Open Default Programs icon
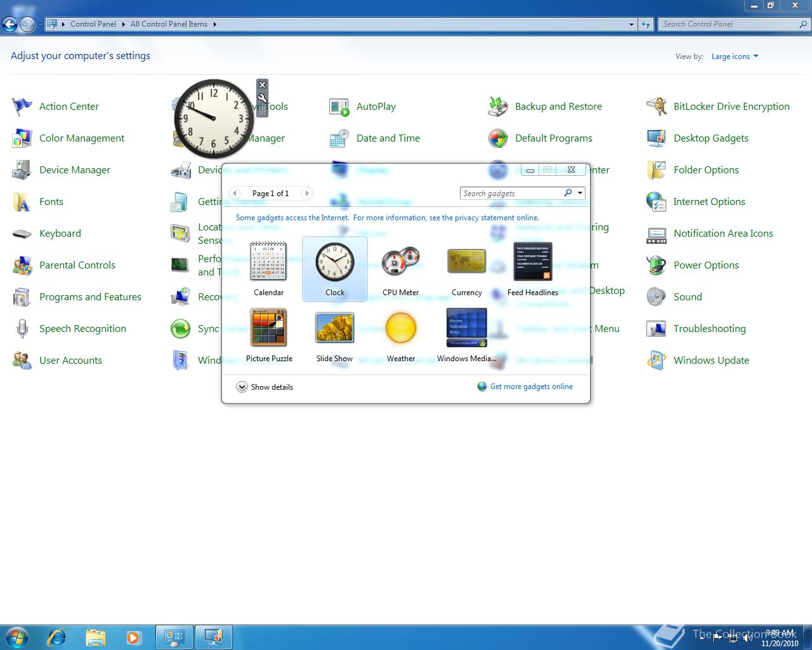This screenshot has height=650, width=812. click(x=498, y=138)
